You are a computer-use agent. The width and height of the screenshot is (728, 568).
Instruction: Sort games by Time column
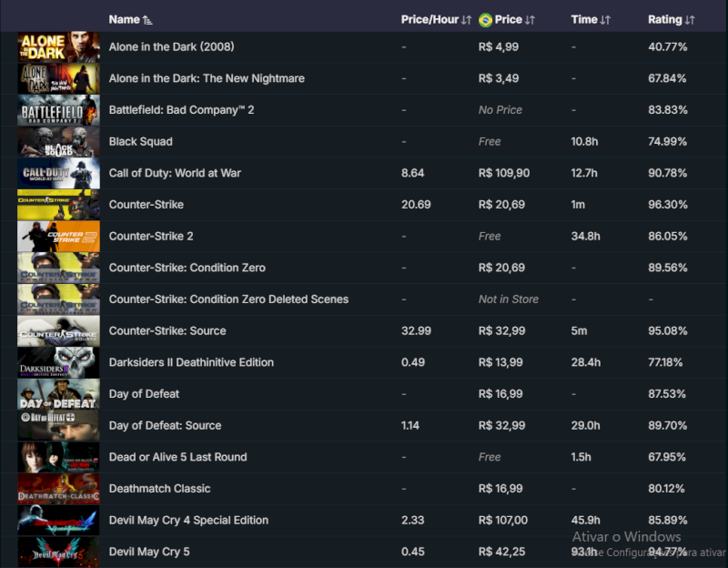click(x=605, y=20)
